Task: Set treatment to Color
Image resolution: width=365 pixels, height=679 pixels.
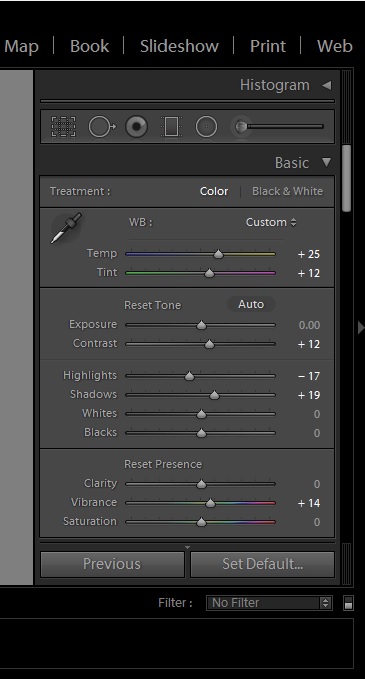Action: [214, 191]
